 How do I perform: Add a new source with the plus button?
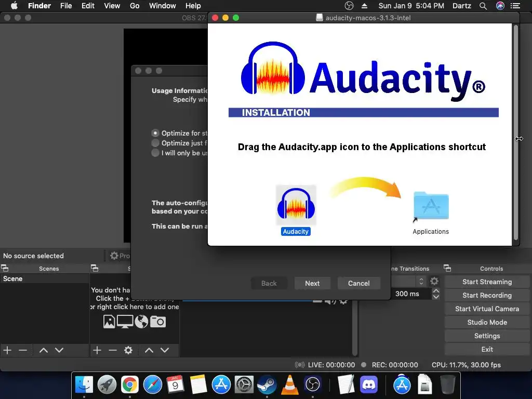click(97, 350)
